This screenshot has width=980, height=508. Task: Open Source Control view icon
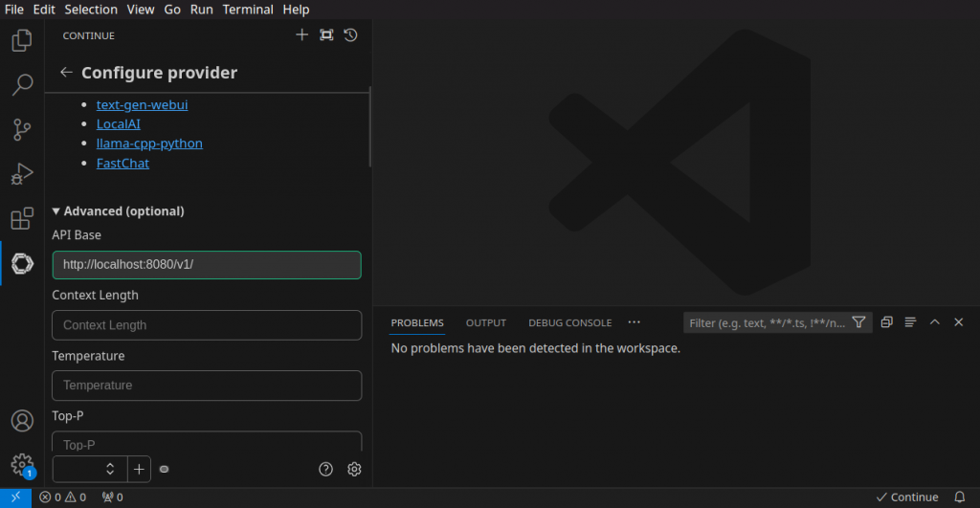[x=21, y=130]
